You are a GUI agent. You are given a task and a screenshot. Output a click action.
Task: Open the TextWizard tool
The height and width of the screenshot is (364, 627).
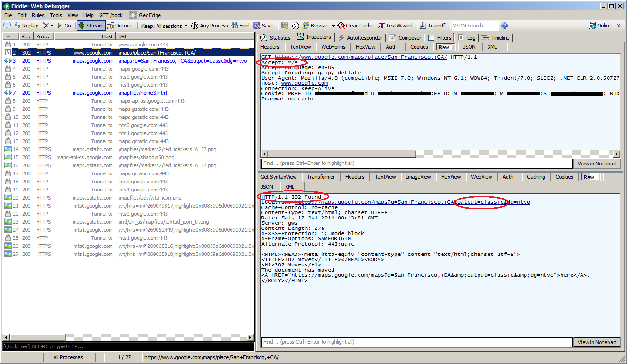[x=395, y=26]
